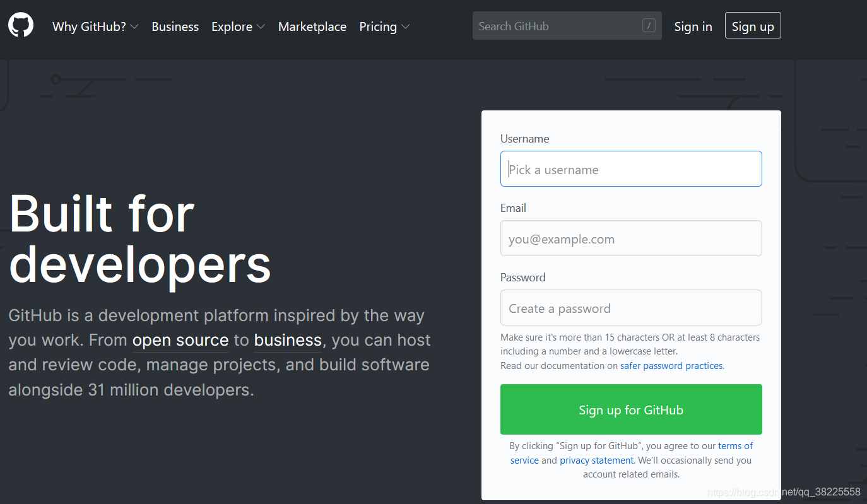Viewport: 867px width, 504px height.
Task: Open safer password practices link
Action: (672, 366)
